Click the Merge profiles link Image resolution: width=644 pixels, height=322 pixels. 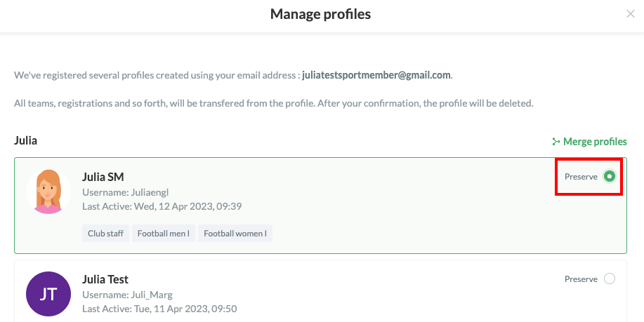[x=589, y=142]
